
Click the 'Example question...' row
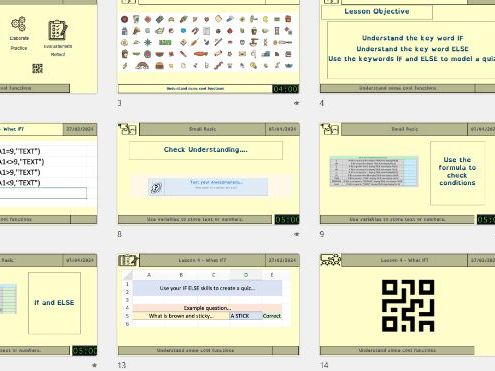pyautogui.click(x=207, y=308)
